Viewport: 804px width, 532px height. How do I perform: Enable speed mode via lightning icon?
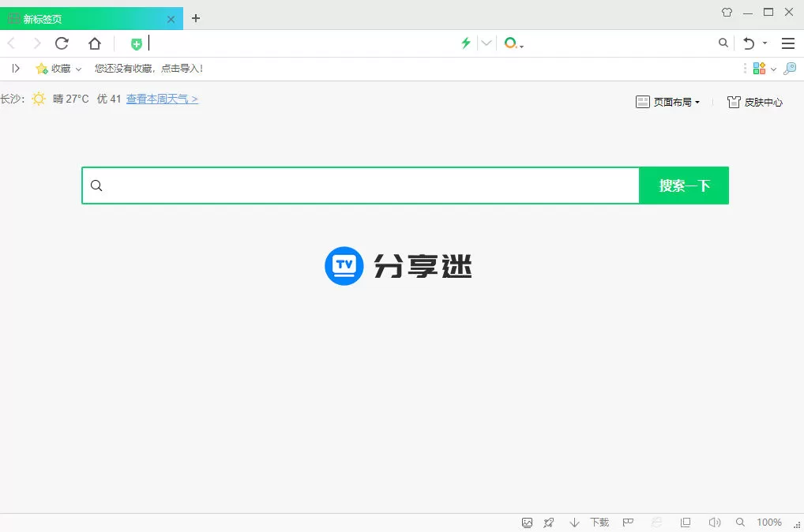(465, 43)
